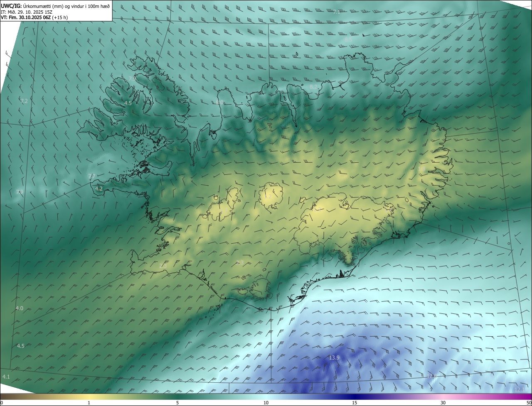
Task: Click the 8.2 value on the map
Action: (313, 87)
